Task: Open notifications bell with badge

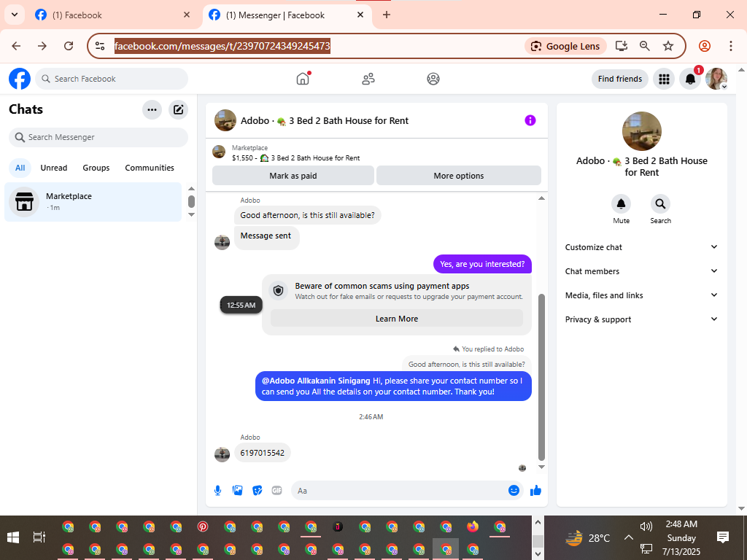Action: [690, 79]
